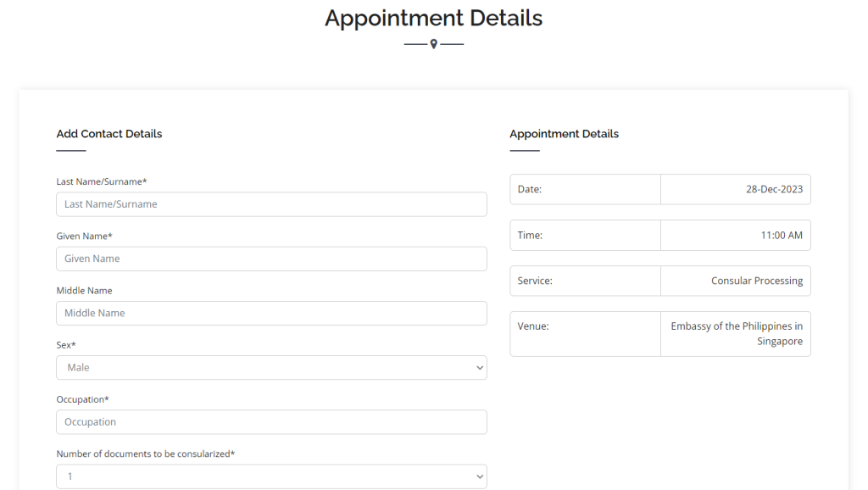Click the 28-Dec-2023 date value

click(x=774, y=189)
